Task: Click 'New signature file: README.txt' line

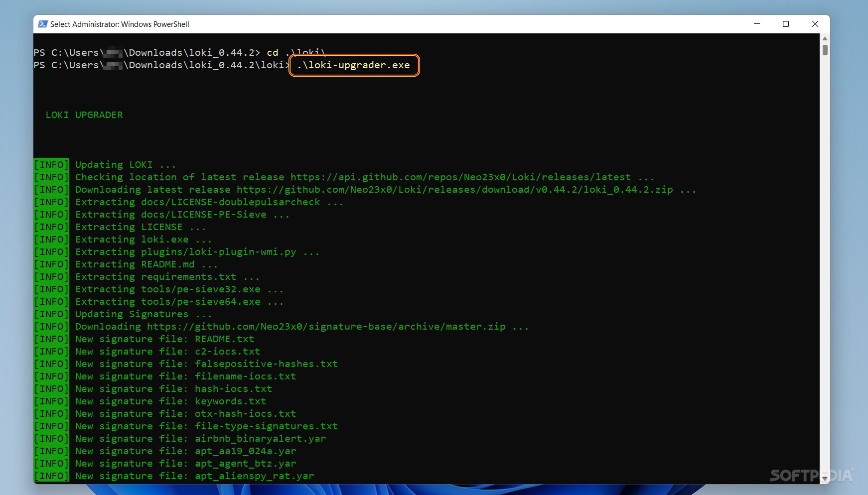Action: (x=164, y=339)
